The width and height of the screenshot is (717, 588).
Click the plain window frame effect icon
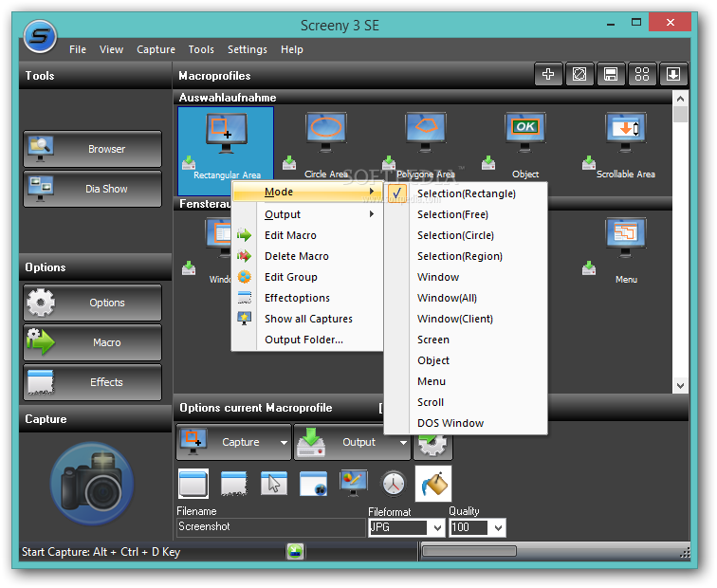[193, 484]
